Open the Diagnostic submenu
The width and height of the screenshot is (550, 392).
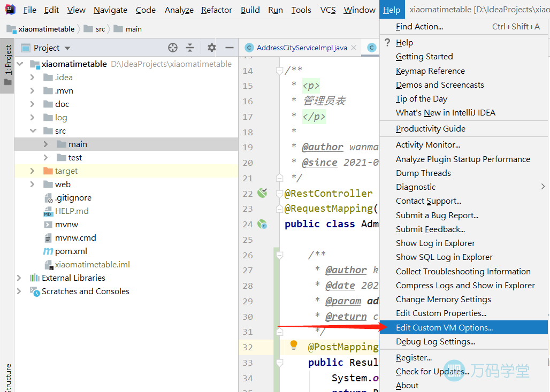pyautogui.click(x=416, y=187)
